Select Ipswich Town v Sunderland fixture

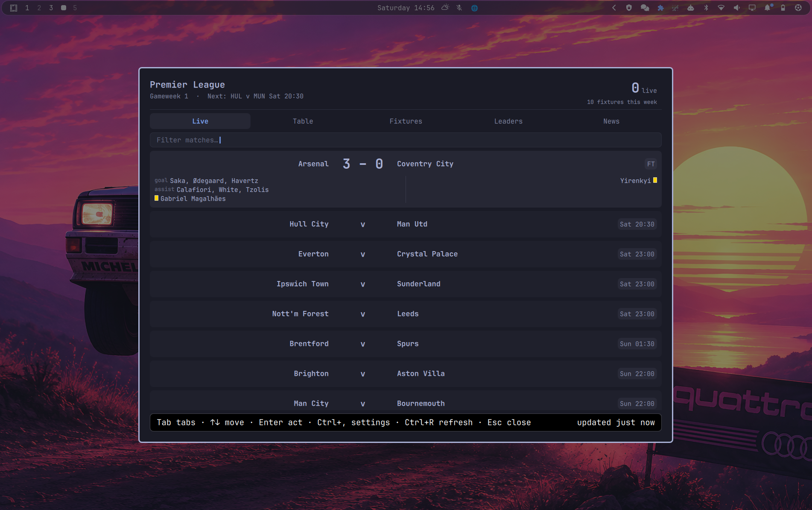[406, 284]
